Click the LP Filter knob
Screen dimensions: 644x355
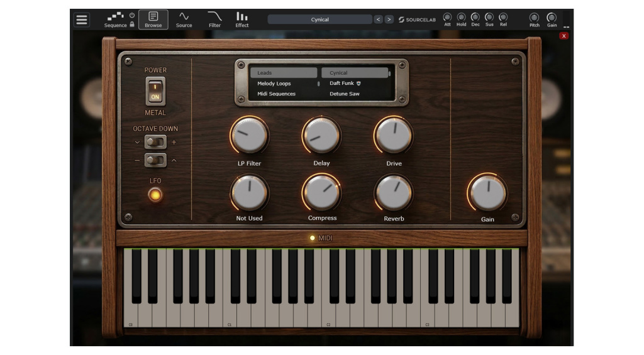coord(249,135)
